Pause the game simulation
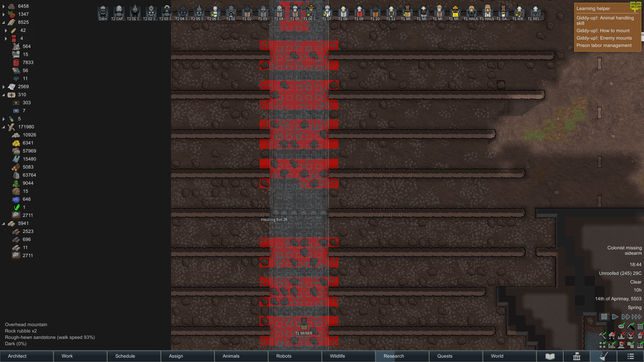The height and width of the screenshot is (362, 644). tap(604, 317)
